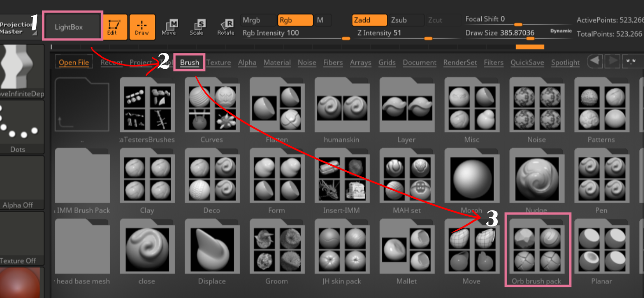Click the LightBox next arrow
Viewport: 644px width, 298px height.
(x=612, y=61)
